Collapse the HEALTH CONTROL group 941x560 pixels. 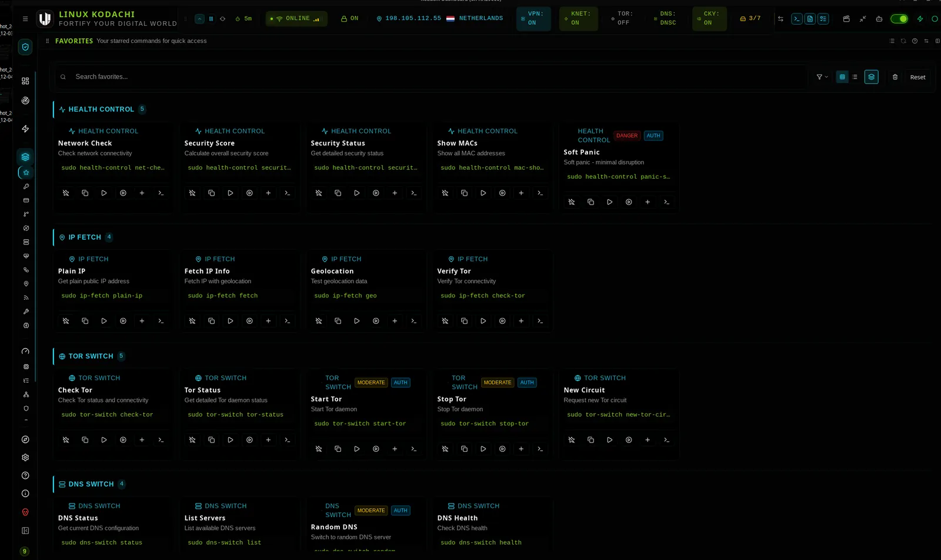click(x=101, y=109)
